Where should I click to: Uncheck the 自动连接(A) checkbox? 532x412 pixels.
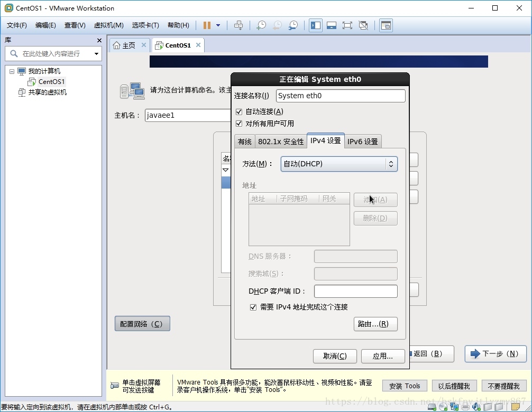(x=239, y=112)
